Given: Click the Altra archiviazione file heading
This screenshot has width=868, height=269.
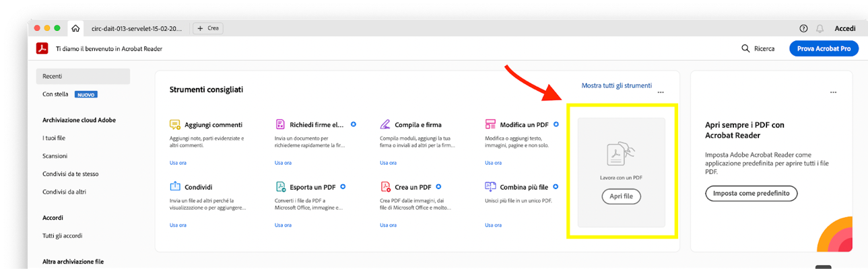Looking at the screenshot, I should (x=73, y=262).
